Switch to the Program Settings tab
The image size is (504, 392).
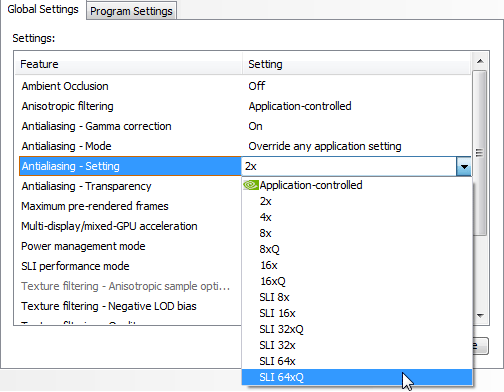[x=131, y=11]
